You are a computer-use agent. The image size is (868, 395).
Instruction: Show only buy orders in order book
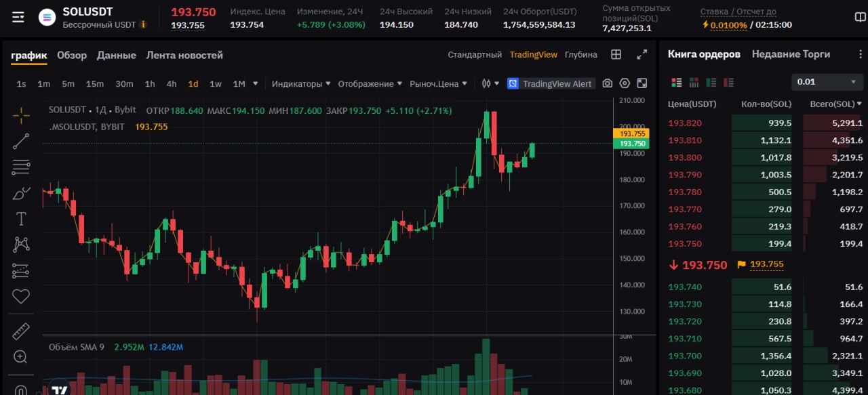tap(711, 82)
